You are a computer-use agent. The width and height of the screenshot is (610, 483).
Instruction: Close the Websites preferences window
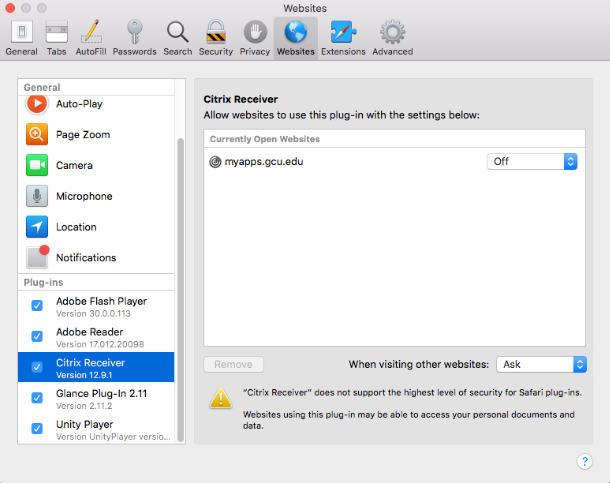[x=10, y=8]
